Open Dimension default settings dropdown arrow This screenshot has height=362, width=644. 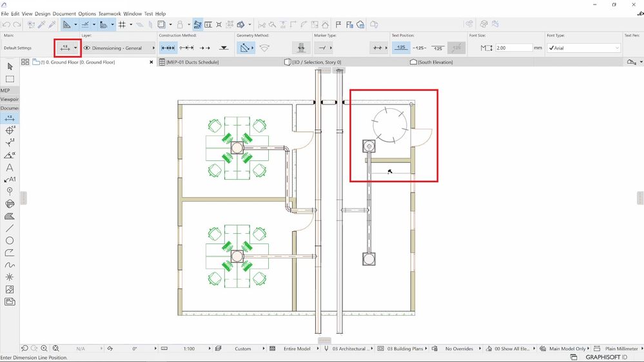point(75,48)
